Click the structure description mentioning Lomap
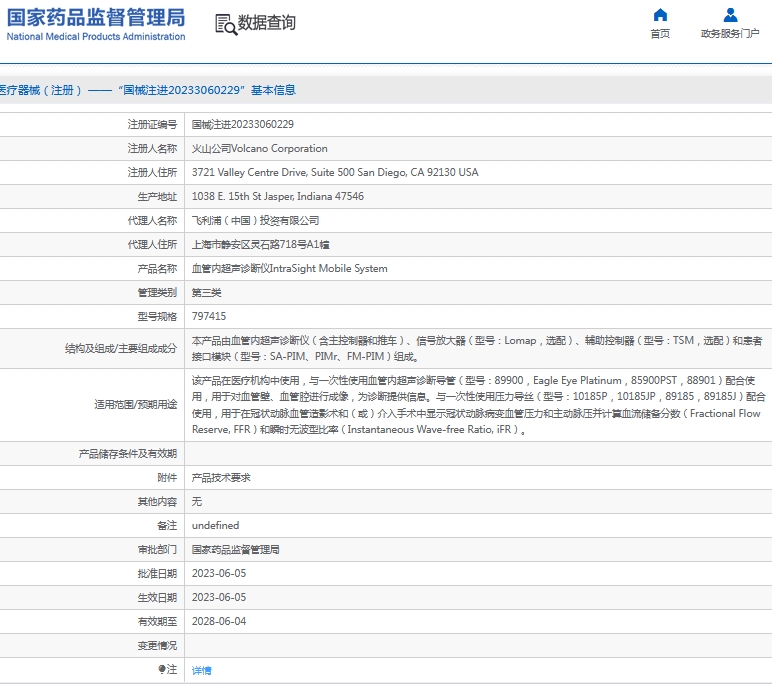The width and height of the screenshot is (772, 687). (477, 349)
